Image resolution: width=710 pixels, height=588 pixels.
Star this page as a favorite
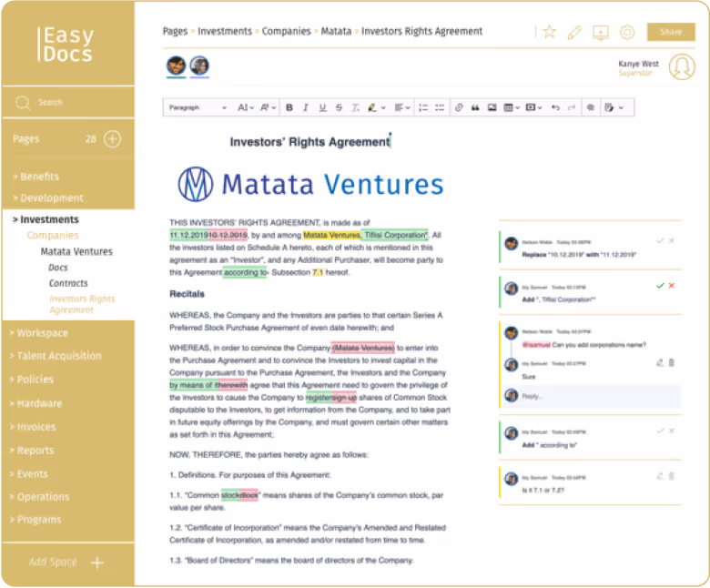tap(549, 32)
